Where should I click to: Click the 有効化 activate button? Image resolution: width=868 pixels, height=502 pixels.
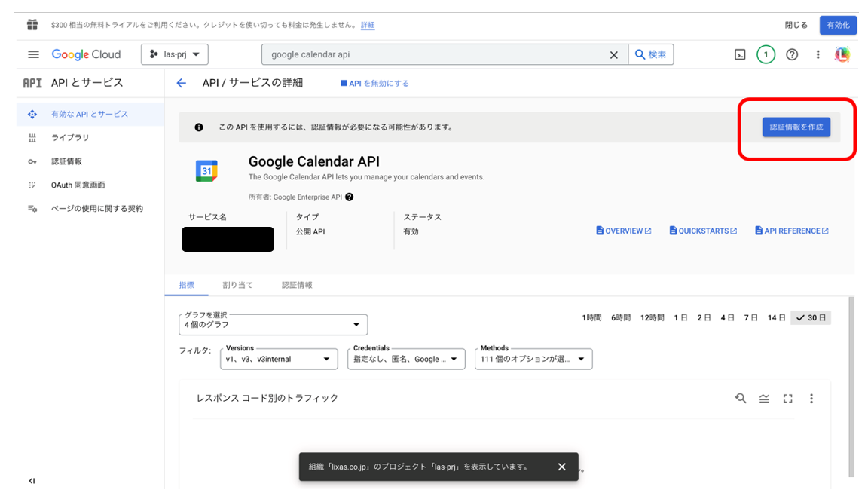pos(838,25)
